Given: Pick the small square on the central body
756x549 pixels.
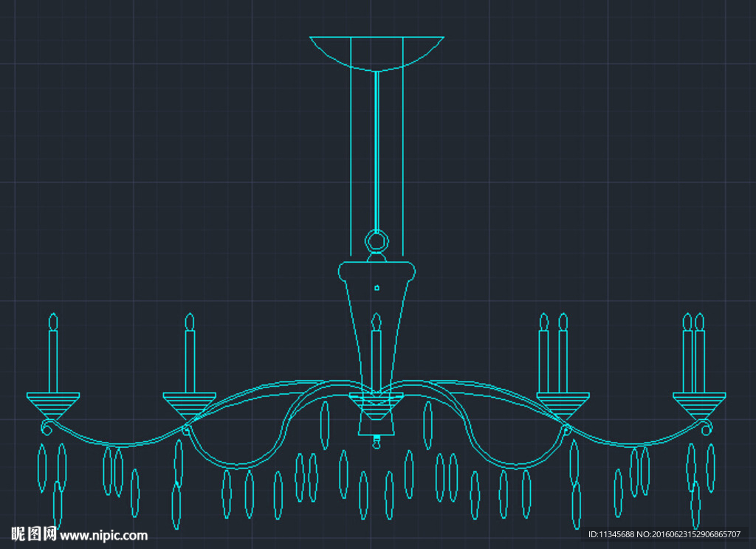Looking at the screenshot, I should click(377, 289).
